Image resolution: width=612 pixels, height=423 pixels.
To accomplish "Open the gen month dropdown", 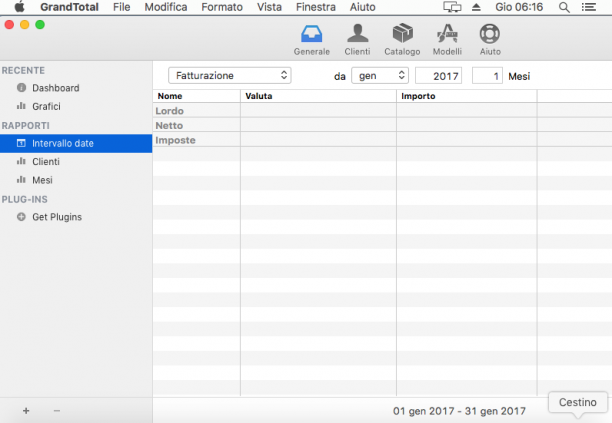I will coord(380,76).
